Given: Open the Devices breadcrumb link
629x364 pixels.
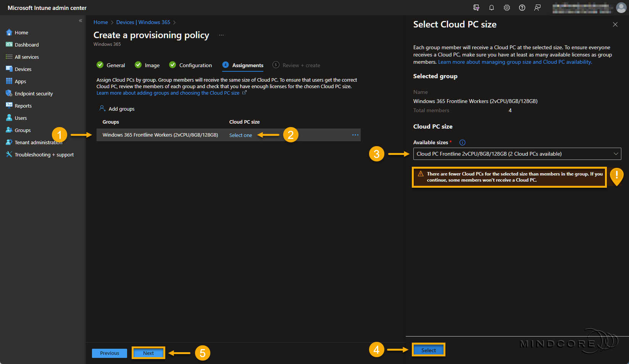Looking at the screenshot, I should click(125, 23).
